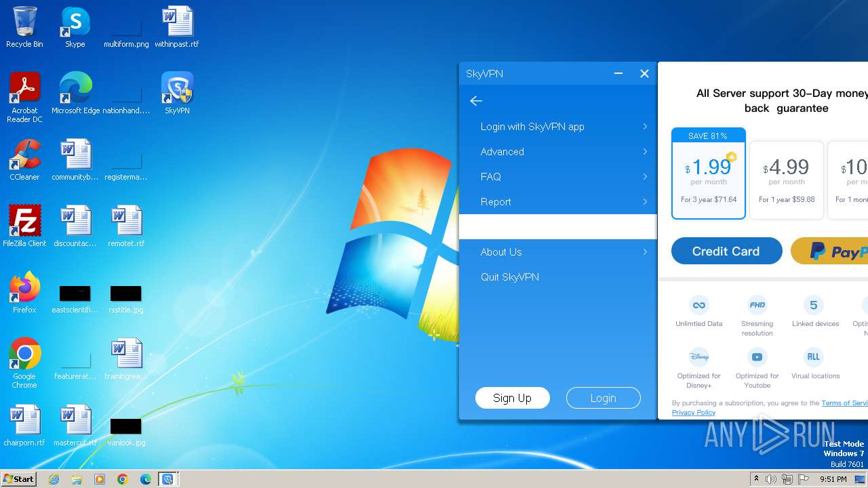
Task: Open Windows Explorer folder from taskbar
Action: [x=77, y=479]
